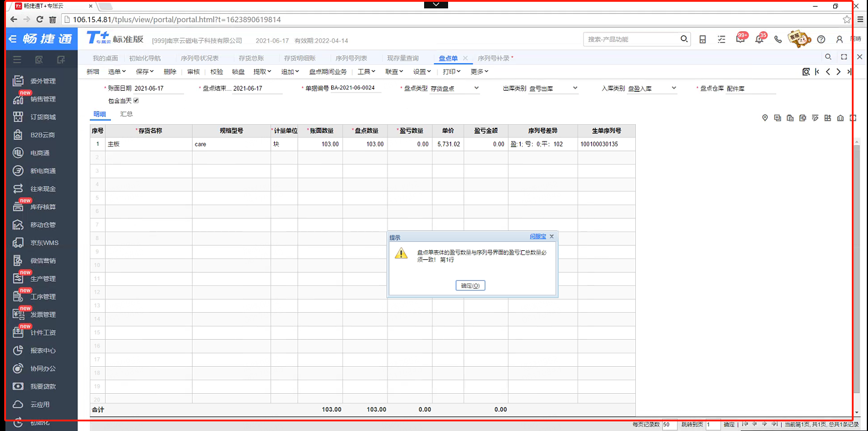Screen dimensions: 868x431
Task: Switch to 汇总 sub-tab
Action: coord(127,113)
